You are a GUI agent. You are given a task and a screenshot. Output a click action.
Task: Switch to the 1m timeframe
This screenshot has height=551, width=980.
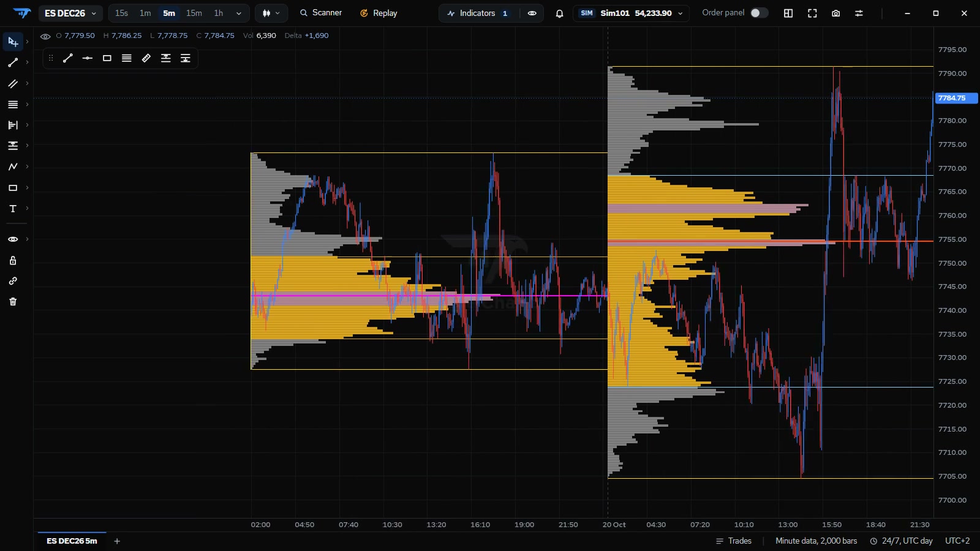click(x=145, y=13)
